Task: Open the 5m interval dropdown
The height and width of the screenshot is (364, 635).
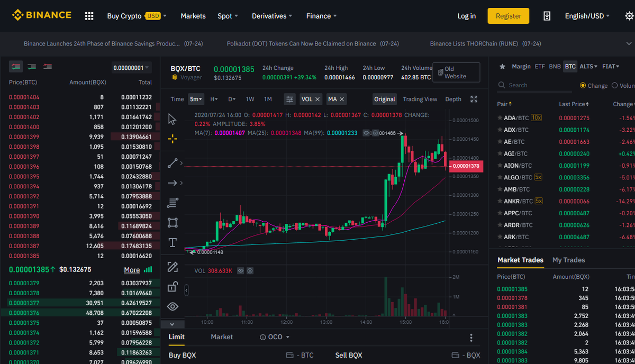Action: [x=196, y=99]
